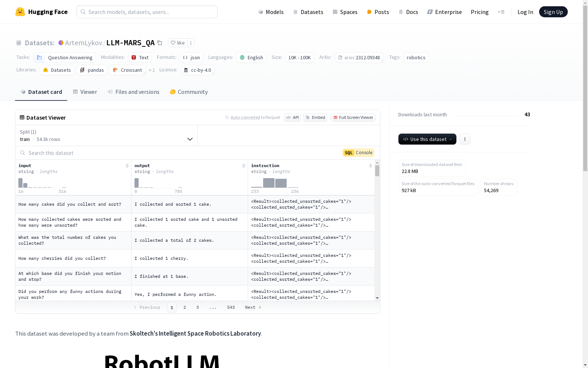Expand the Split train dropdown

point(107,135)
